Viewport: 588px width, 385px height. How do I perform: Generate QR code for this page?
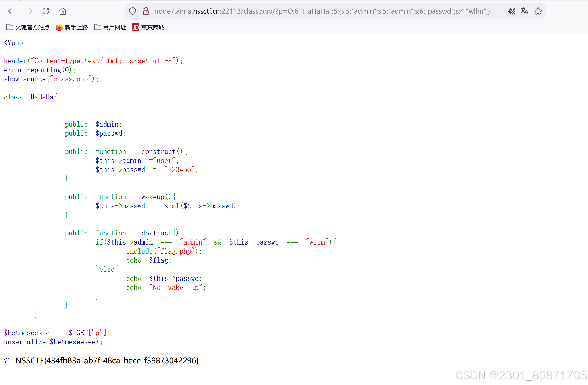511,11
